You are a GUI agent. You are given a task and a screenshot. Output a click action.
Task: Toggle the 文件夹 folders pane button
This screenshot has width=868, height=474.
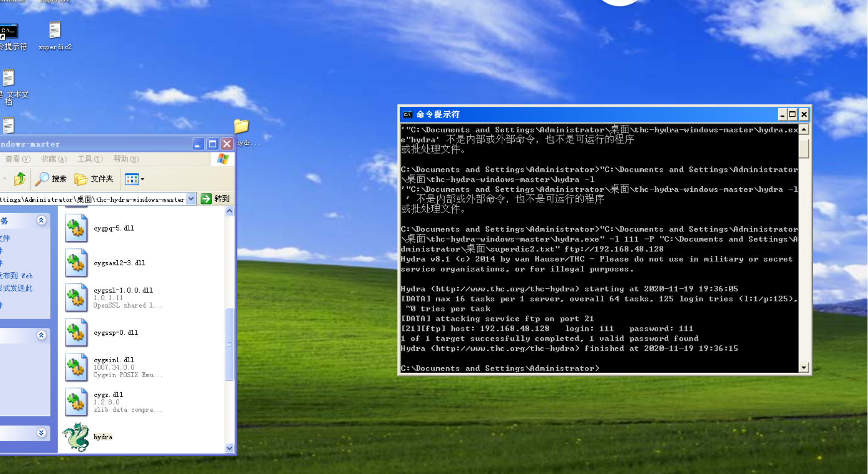[x=94, y=179]
